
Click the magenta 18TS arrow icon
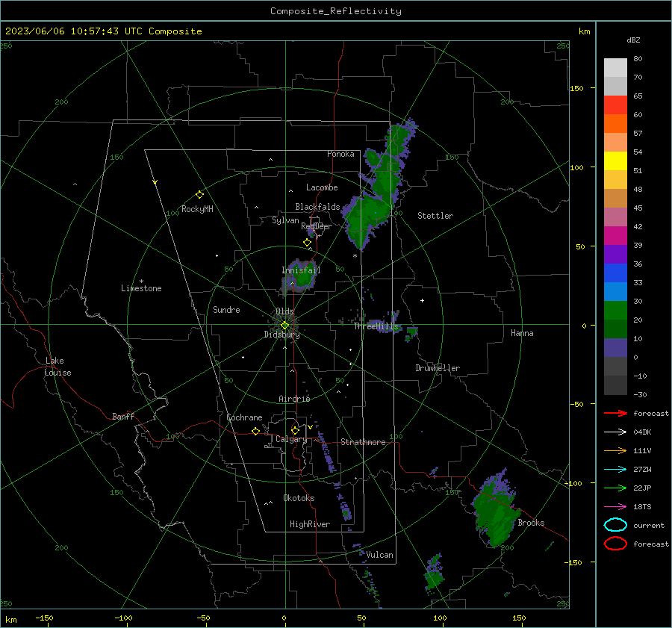coord(615,507)
